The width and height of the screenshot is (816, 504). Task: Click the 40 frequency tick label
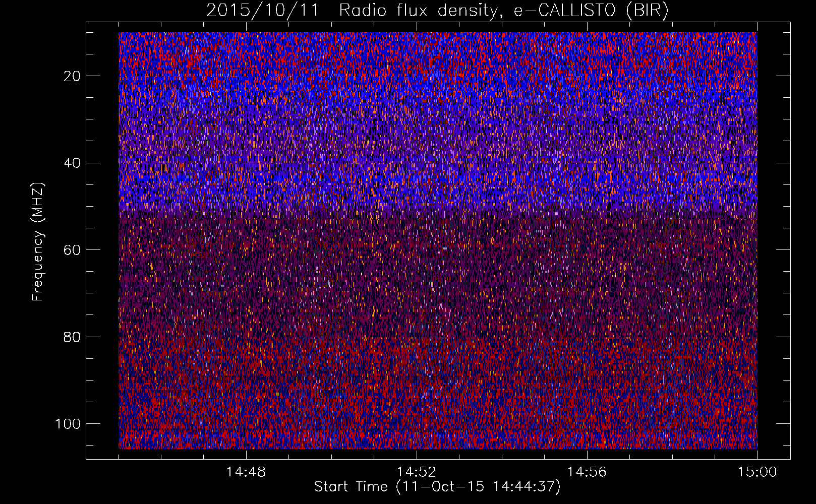[73, 163]
